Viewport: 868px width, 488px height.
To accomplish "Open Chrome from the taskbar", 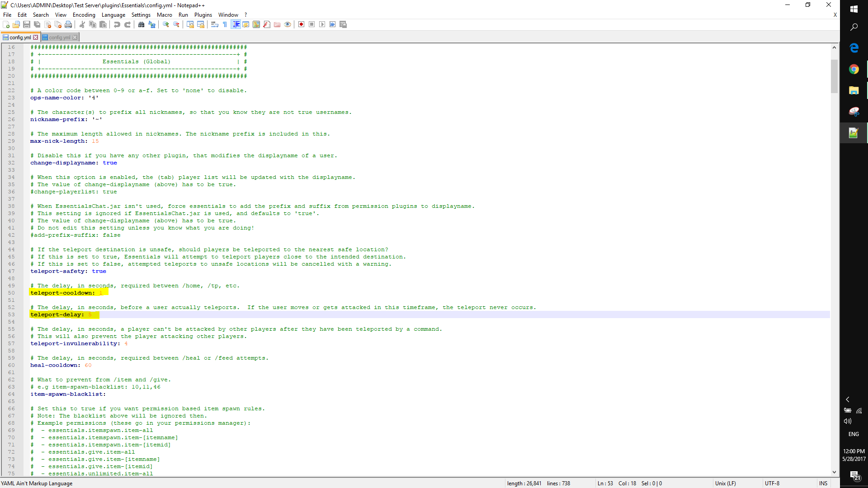I will tap(854, 69).
